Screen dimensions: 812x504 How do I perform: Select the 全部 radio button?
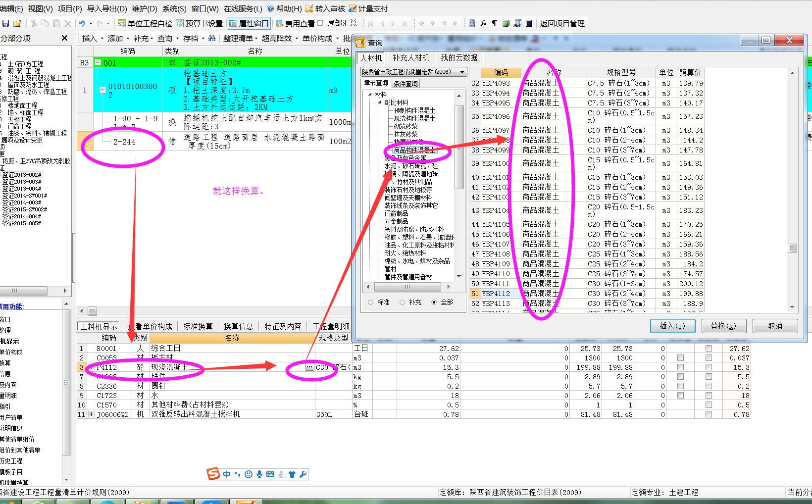(x=434, y=302)
